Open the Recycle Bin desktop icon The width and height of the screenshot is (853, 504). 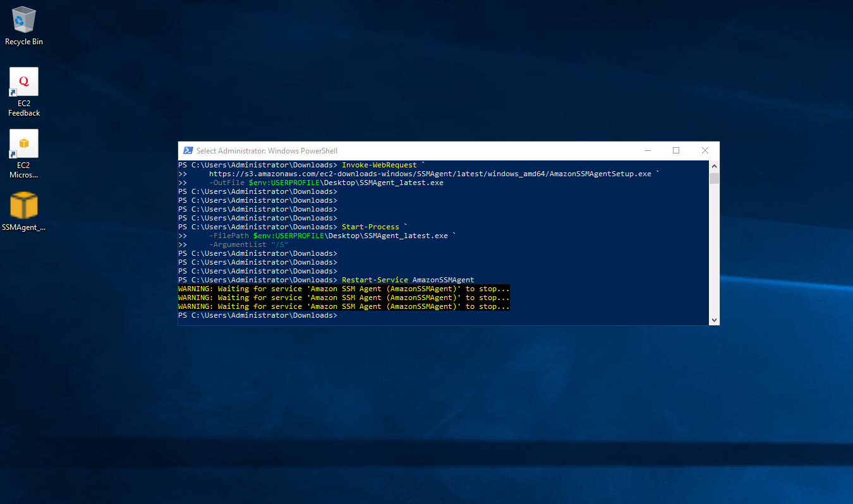(24, 20)
